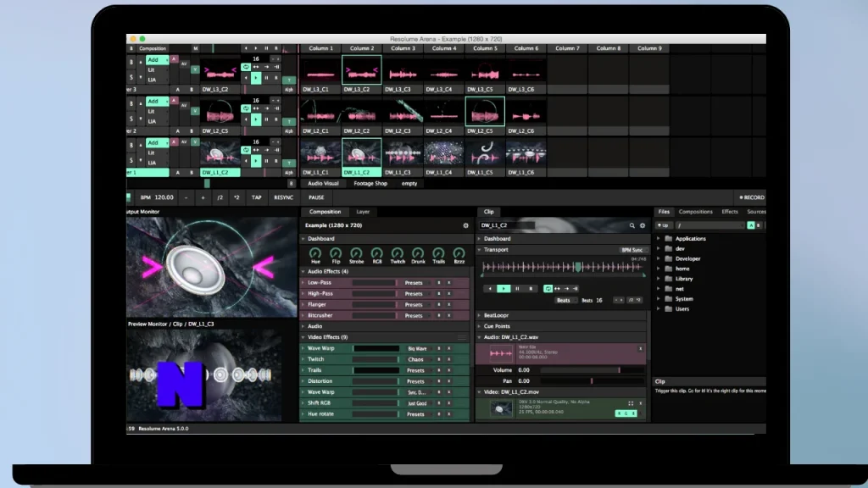Remove the Bitcrusher effect with its X
The image size is (868, 488).
click(x=448, y=316)
